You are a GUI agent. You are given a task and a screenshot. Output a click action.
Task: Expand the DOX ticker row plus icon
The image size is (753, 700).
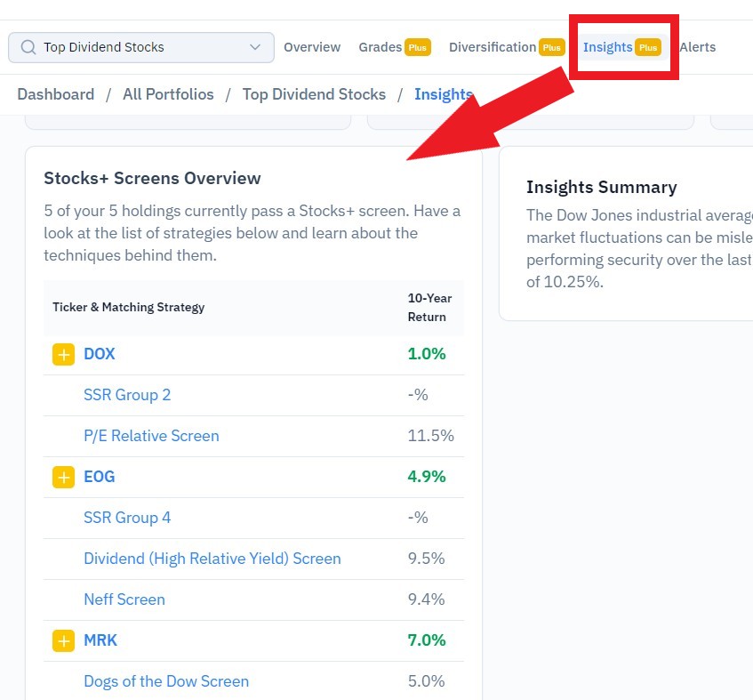63,355
